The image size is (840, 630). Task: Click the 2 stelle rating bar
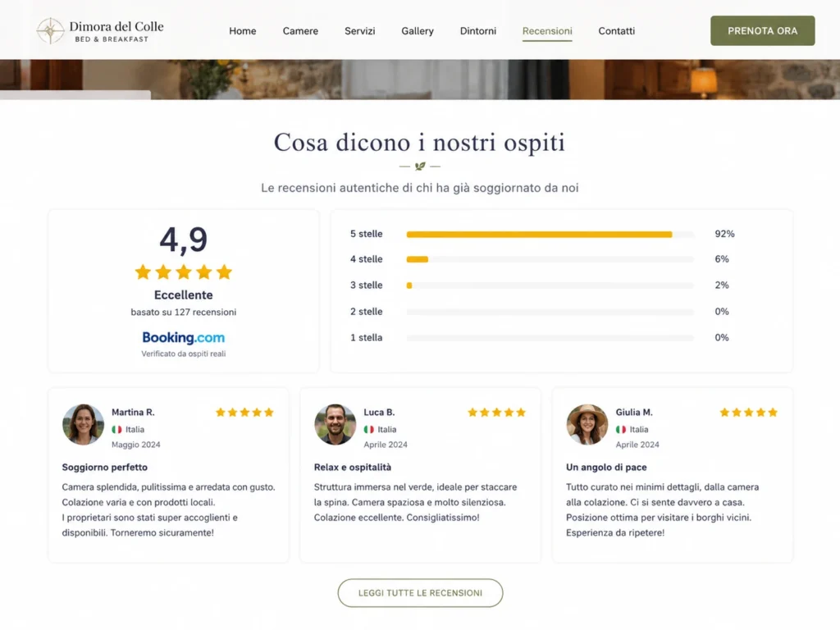pyautogui.click(x=550, y=312)
